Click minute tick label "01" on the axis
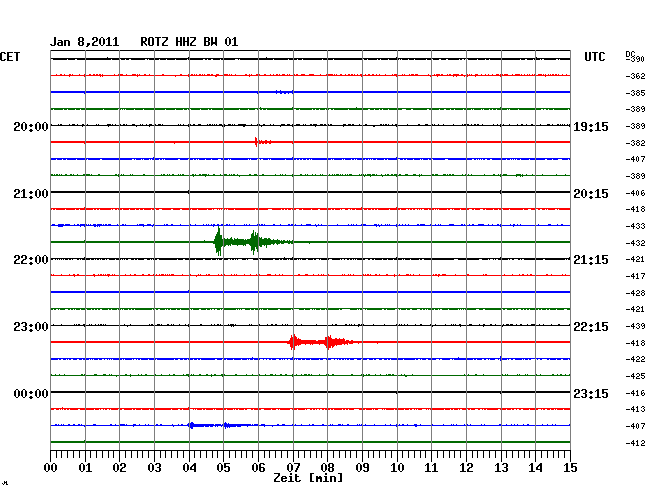The width and height of the screenshot is (650, 494). [85, 468]
